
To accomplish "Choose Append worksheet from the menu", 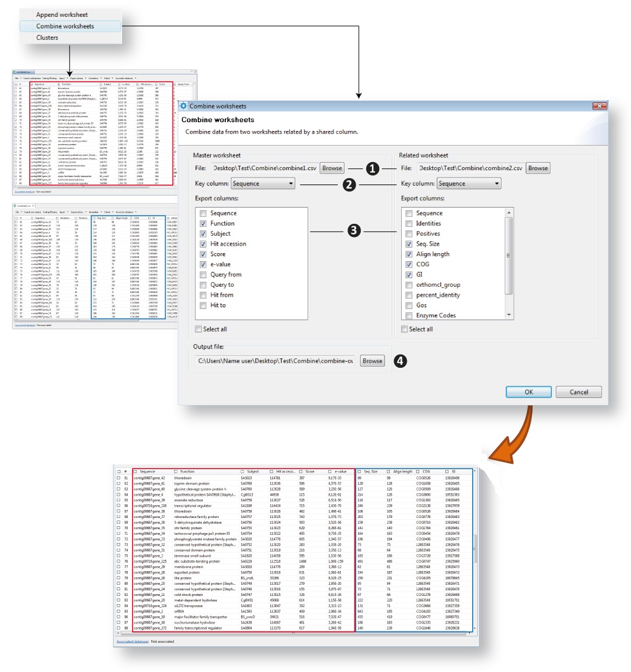I will [62, 14].
